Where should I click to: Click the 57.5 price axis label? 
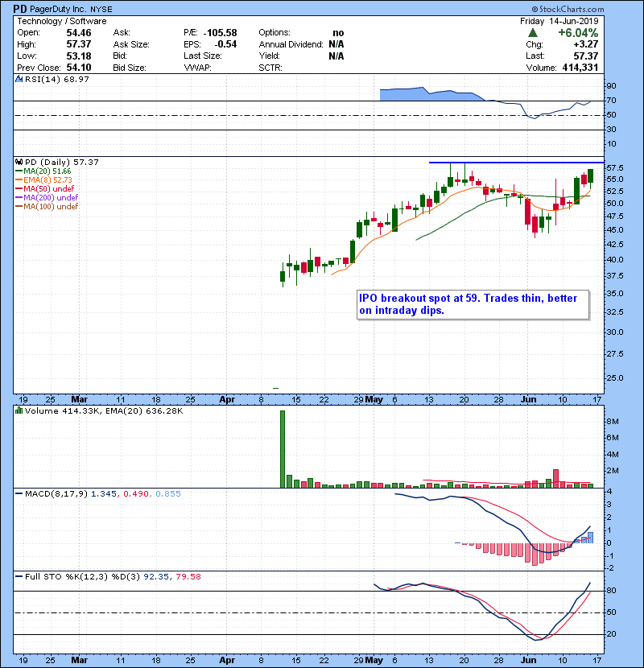click(615, 168)
